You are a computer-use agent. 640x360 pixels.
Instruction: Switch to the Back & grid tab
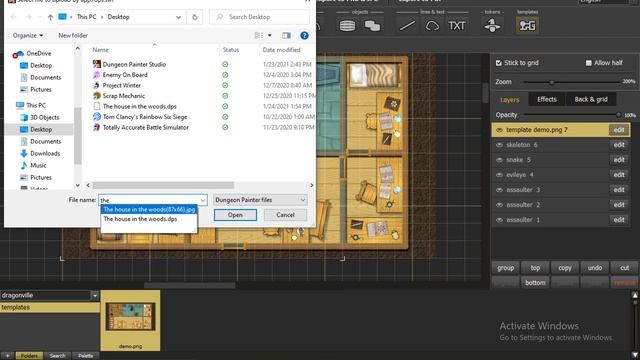[591, 100]
